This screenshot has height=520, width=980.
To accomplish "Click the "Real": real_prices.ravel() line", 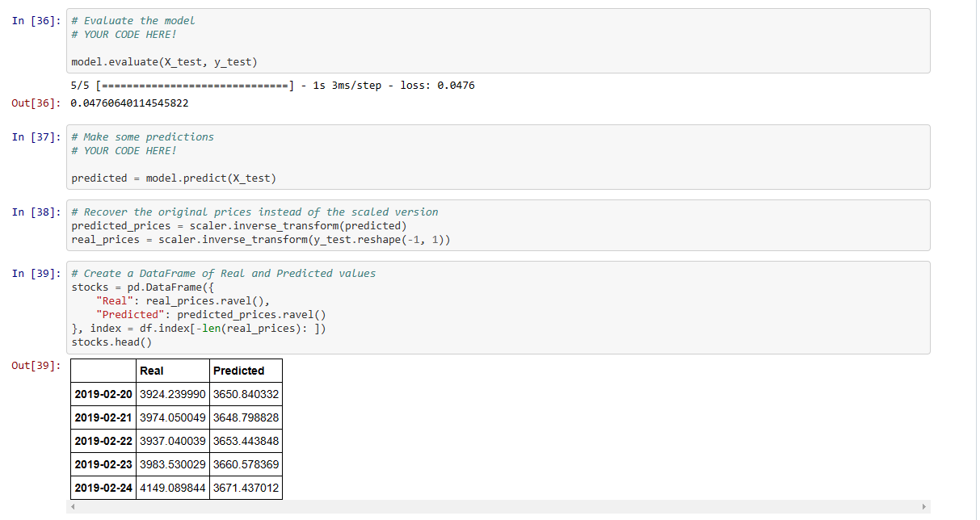I will 183,300.
